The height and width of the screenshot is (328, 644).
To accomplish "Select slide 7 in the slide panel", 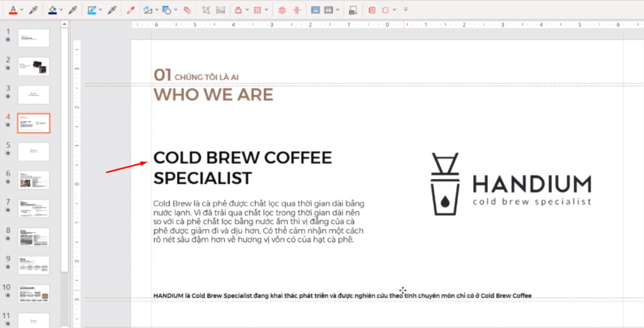I will click(x=34, y=209).
